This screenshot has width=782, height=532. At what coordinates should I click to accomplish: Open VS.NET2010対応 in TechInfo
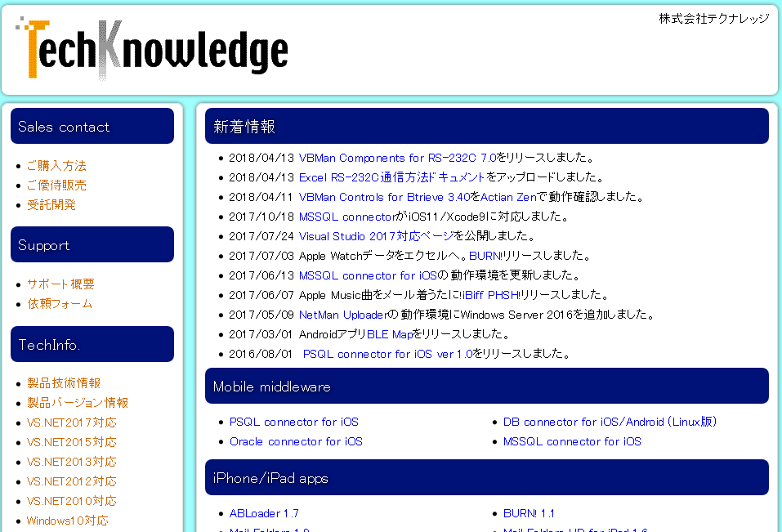[x=71, y=501]
